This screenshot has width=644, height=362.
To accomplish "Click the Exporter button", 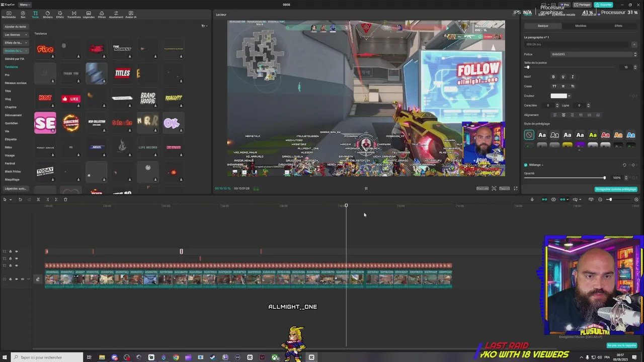I will (x=603, y=5).
